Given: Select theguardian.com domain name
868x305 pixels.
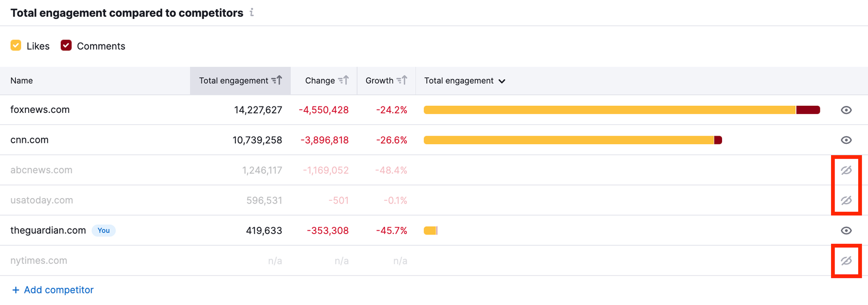Looking at the screenshot, I should 48,231.
